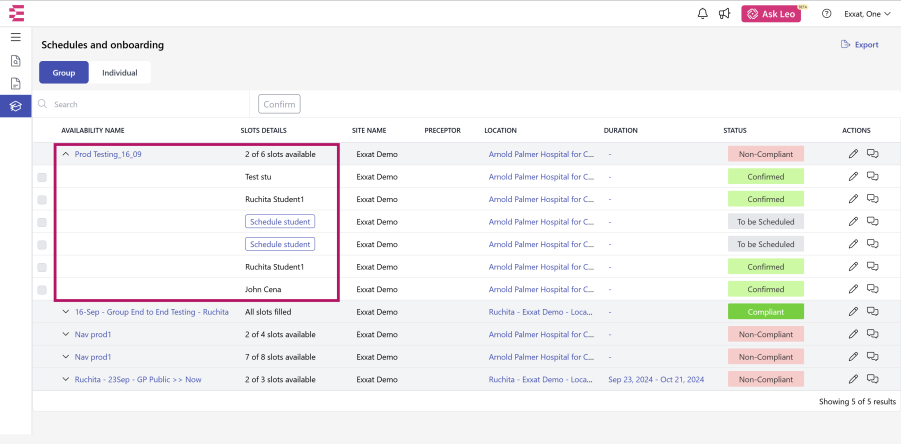Collapse the Prod Testing_16_09 group
This screenshot has width=902, height=444.
click(x=66, y=154)
